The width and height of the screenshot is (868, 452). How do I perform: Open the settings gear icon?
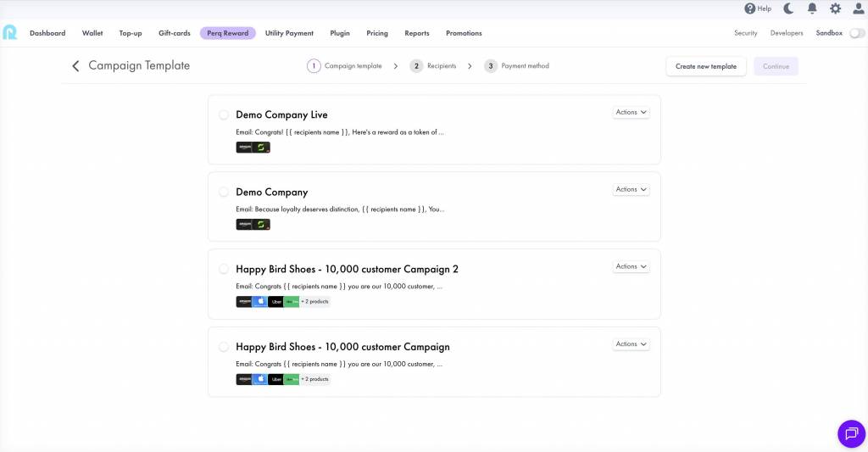click(x=835, y=8)
